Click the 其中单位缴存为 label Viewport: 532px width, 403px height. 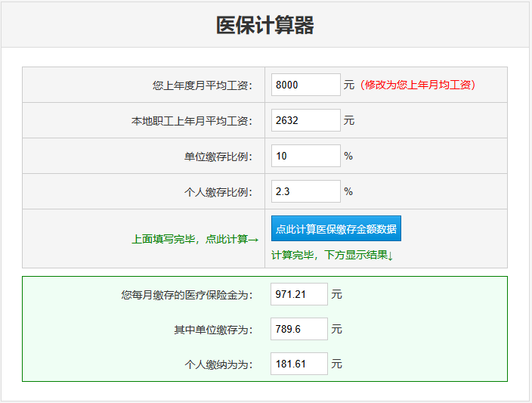[x=212, y=330]
